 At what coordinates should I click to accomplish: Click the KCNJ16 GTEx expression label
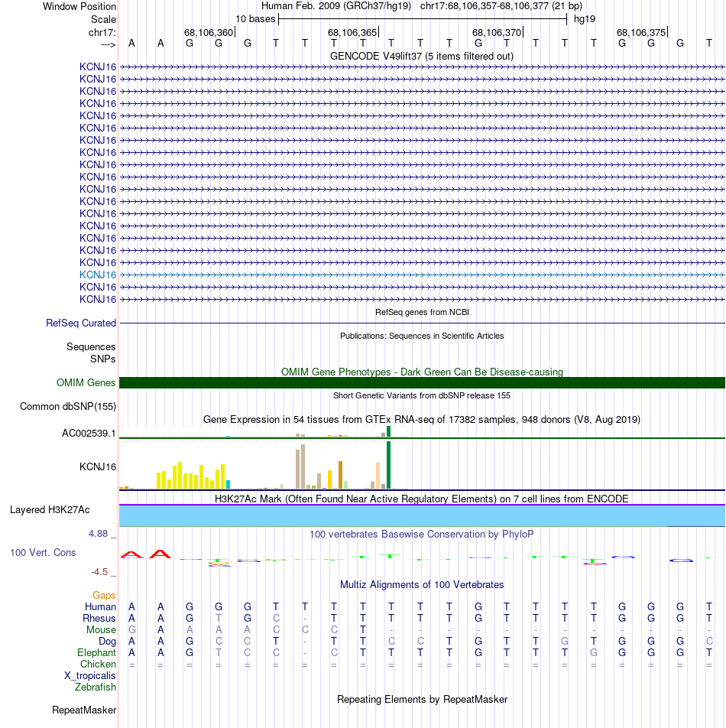97,466
